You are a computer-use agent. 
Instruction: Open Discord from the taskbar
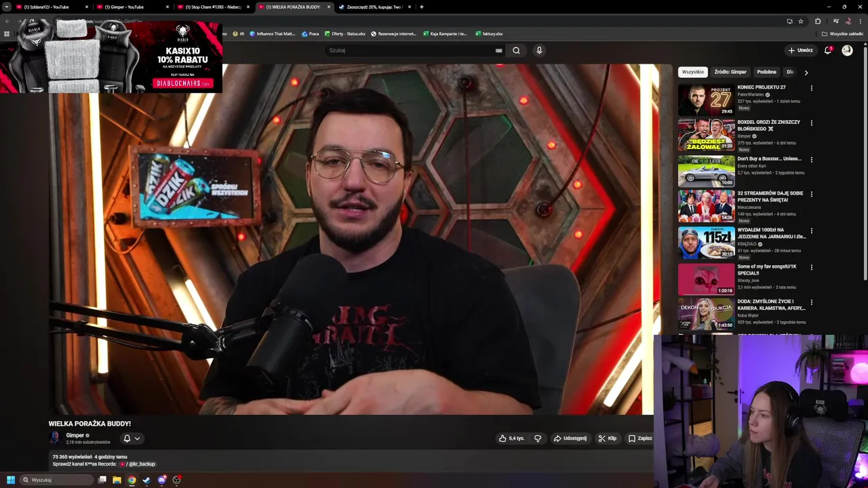pyautogui.click(x=161, y=480)
